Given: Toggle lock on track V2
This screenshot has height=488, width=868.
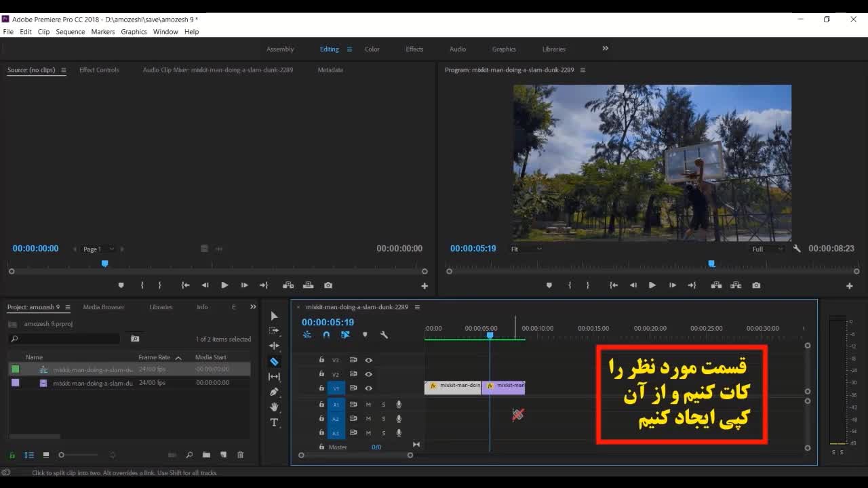Looking at the screenshot, I should click(321, 374).
